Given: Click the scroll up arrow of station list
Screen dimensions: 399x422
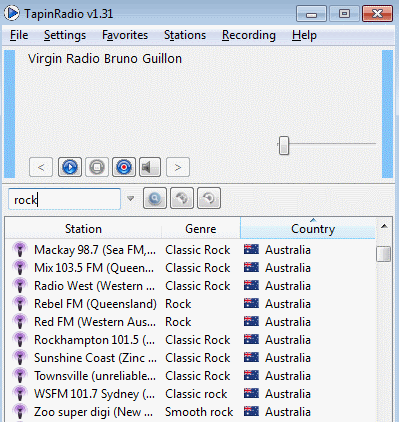Looking at the screenshot, I should (x=384, y=227).
